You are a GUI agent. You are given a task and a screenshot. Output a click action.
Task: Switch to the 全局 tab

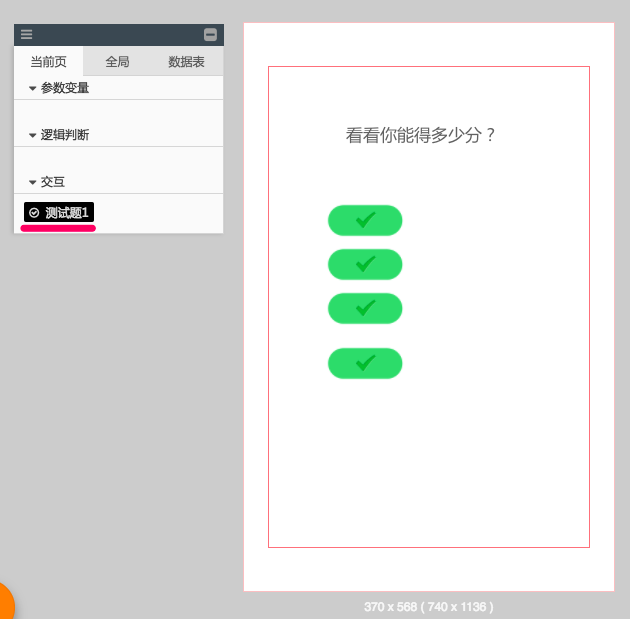[117, 62]
